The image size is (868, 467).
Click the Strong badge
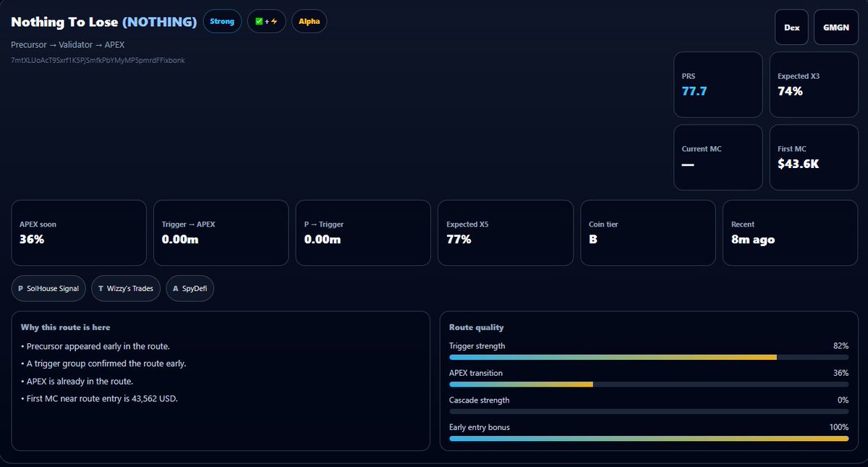pos(222,22)
